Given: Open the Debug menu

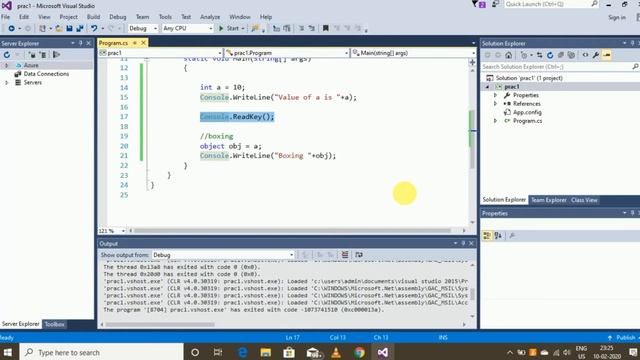Looking at the screenshot, I should [118, 17].
